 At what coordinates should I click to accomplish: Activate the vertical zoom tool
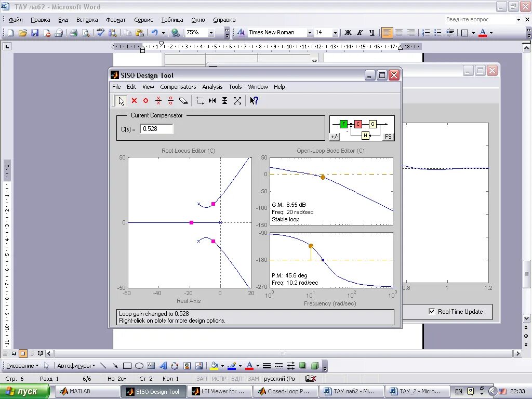(224, 101)
